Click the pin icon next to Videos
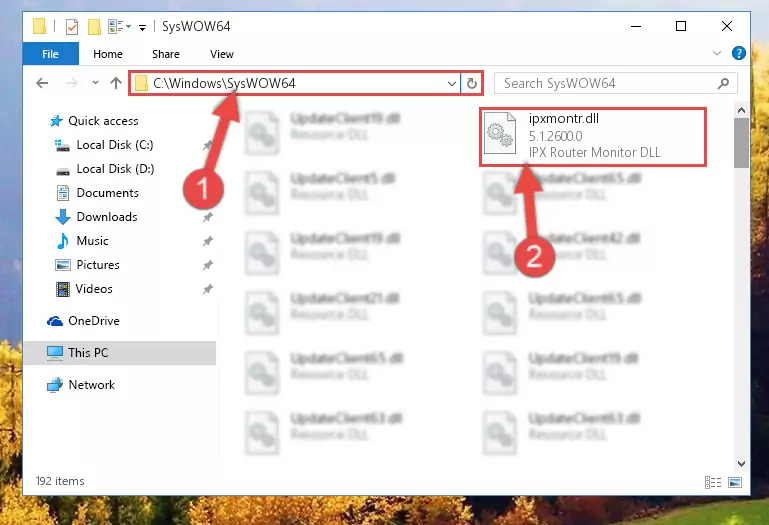 click(x=208, y=289)
